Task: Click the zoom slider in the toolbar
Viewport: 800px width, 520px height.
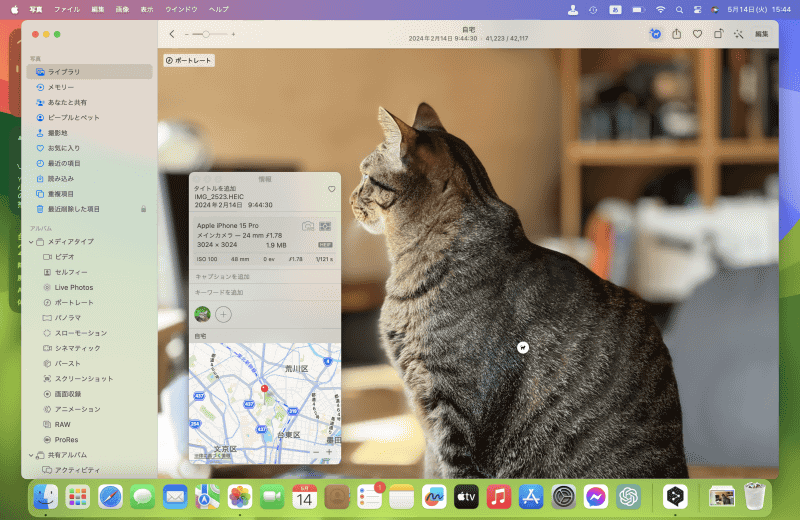Action: point(210,34)
